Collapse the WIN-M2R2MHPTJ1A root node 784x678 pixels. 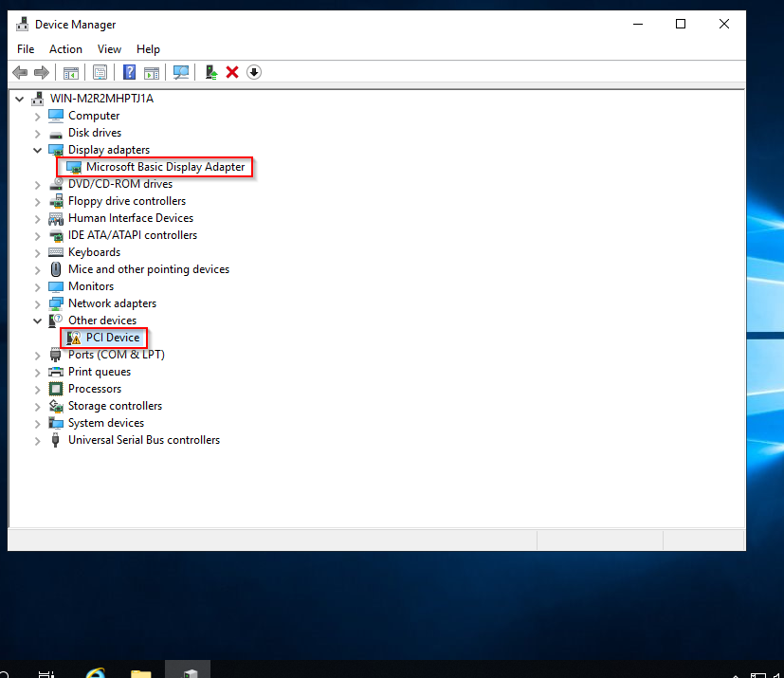click(x=20, y=99)
